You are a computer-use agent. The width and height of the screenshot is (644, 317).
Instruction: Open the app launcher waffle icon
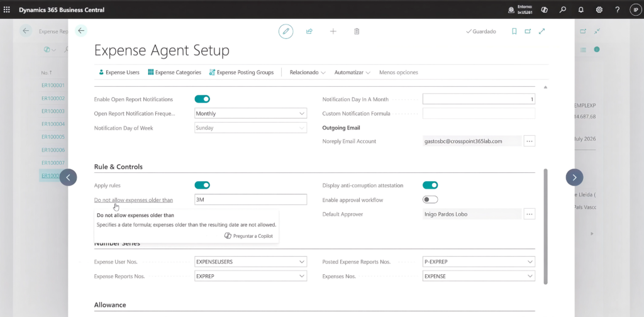tap(6, 9)
